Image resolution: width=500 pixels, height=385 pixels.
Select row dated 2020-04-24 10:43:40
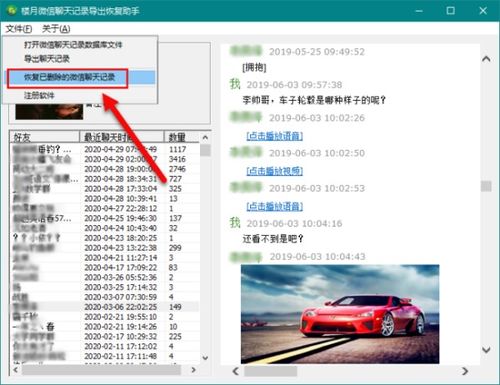click(105, 228)
